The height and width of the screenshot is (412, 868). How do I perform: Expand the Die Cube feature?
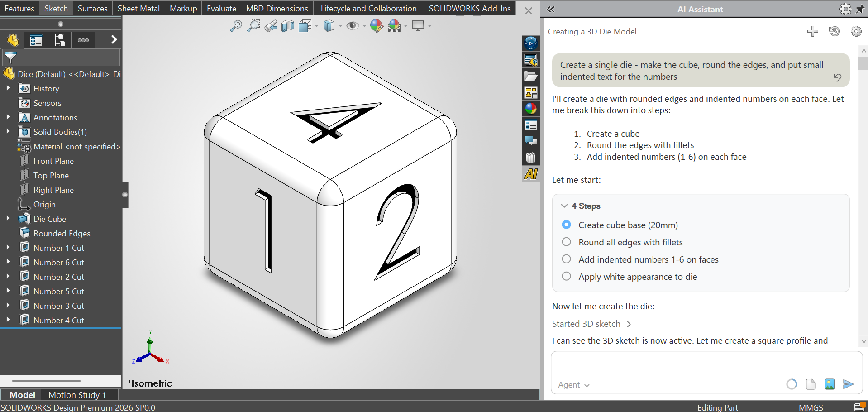[x=8, y=219]
